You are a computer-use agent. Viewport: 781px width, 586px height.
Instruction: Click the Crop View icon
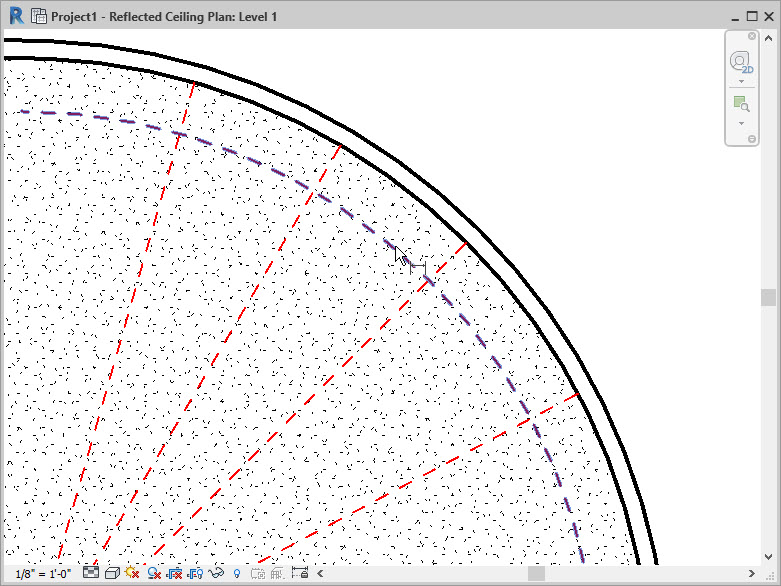pos(174,574)
